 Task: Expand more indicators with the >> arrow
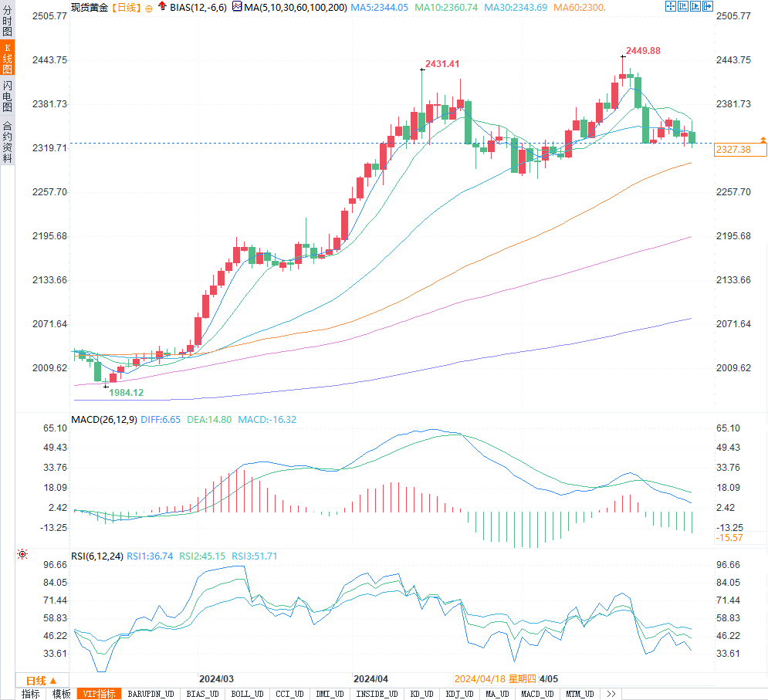point(611,694)
